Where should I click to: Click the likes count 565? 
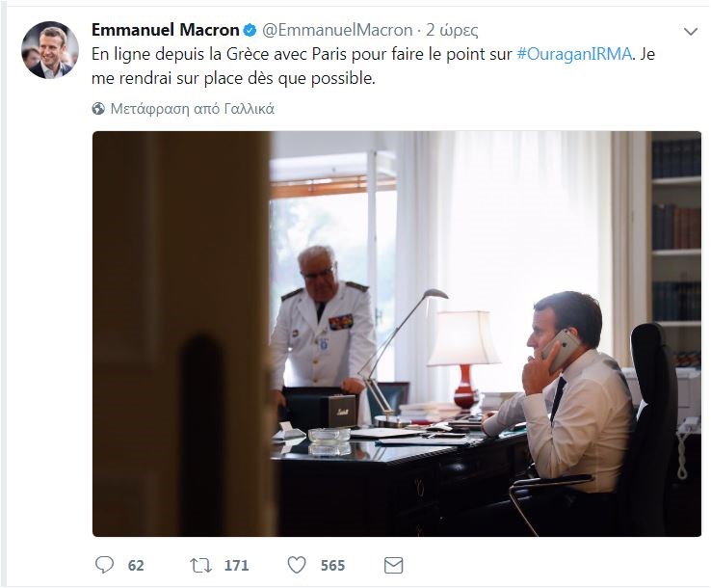pos(332,566)
